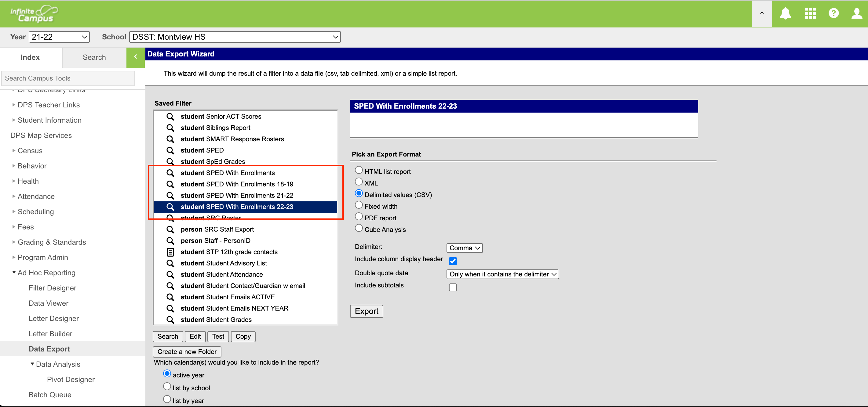
Task: Click the magnifier icon beside Student Contact/Guardian w email
Action: pyautogui.click(x=170, y=286)
